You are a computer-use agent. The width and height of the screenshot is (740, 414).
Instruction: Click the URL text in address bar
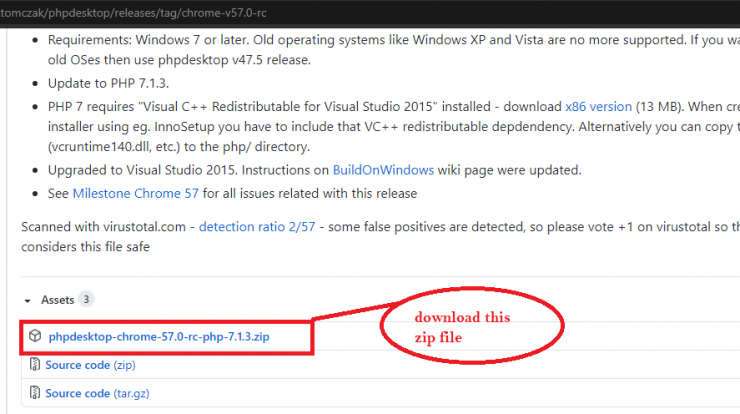(134, 13)
